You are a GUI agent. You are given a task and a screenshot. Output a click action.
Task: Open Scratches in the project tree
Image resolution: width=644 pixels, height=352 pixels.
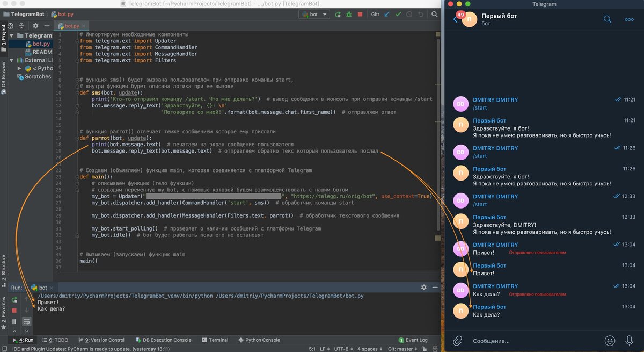[x=33, y=76]
